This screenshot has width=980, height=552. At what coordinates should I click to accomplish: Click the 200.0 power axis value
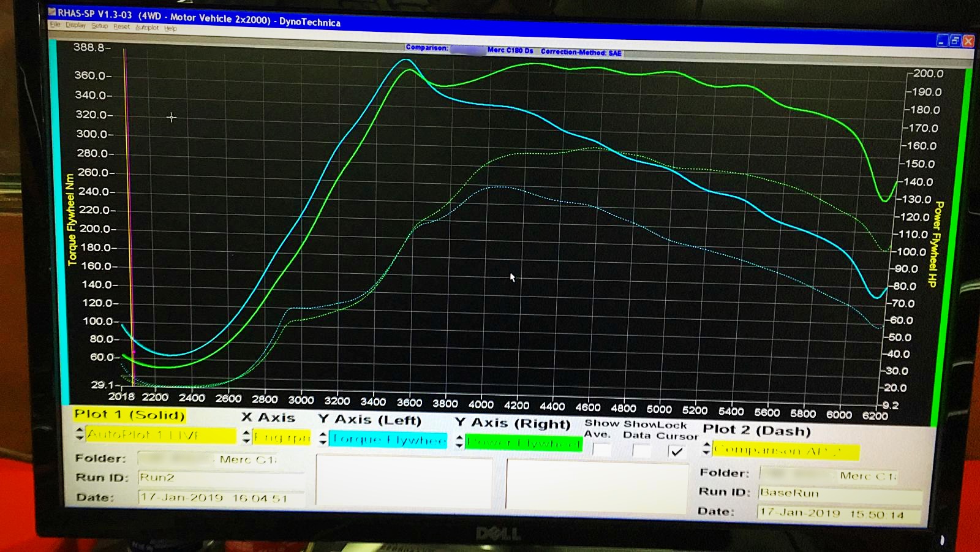pyautogui.click(x=928, y=74)
